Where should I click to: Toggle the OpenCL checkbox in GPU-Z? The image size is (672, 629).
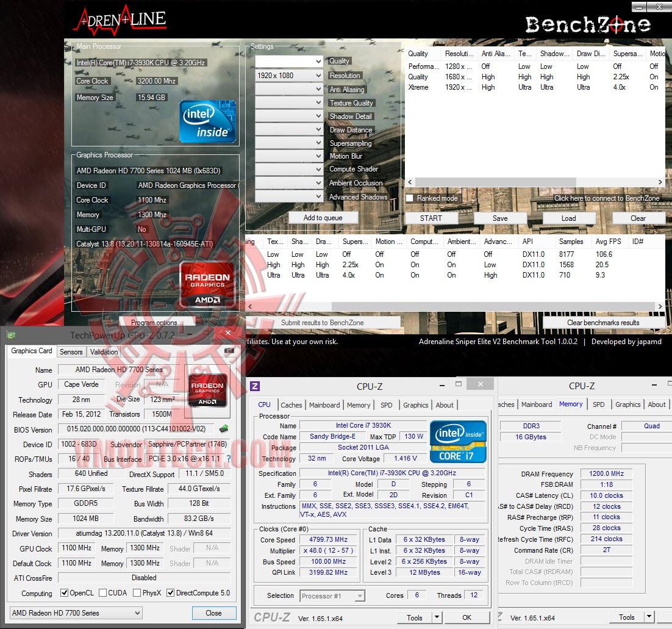coord(64,592)
